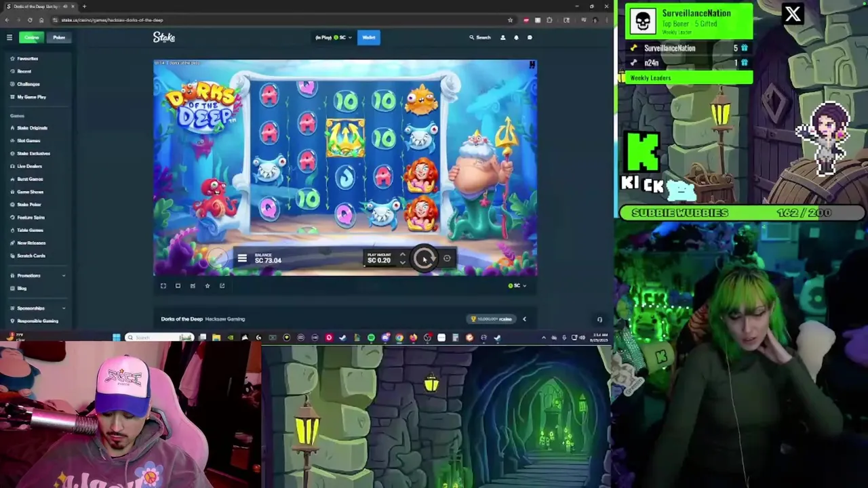Click the spin button in the slot
This screenshot has height=488, width=868.
[425, 258]
